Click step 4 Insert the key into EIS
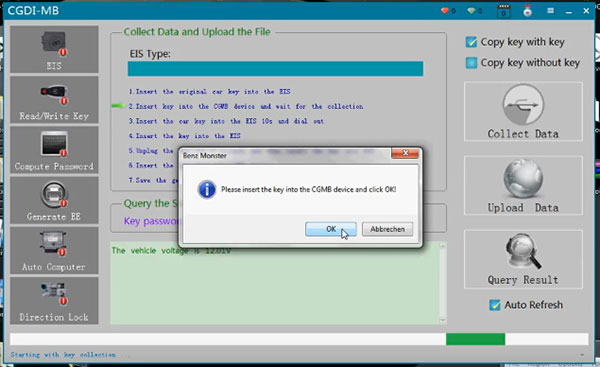This screenshot has height=367, width=600. pyautogui.click(x=184, y=136)
